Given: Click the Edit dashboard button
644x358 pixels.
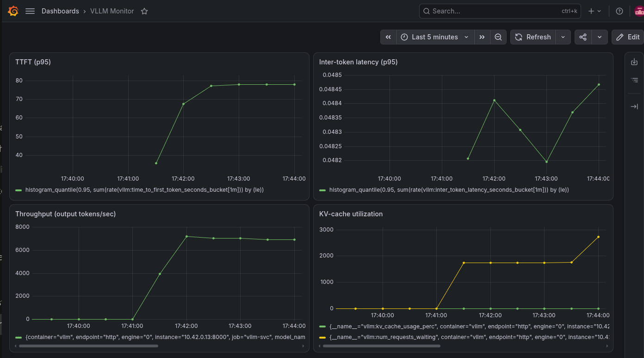Looking at the screenshot, I should [x=628, y=37].
